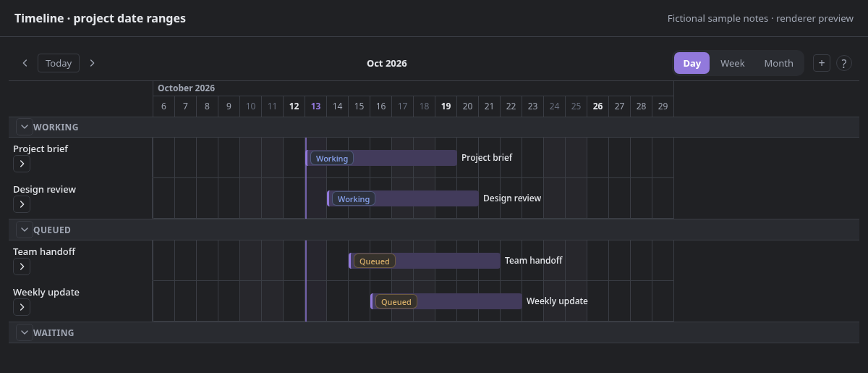868x373 pixels.
Task: Click the Design review label beside its bar
Action: click(512, 198)
